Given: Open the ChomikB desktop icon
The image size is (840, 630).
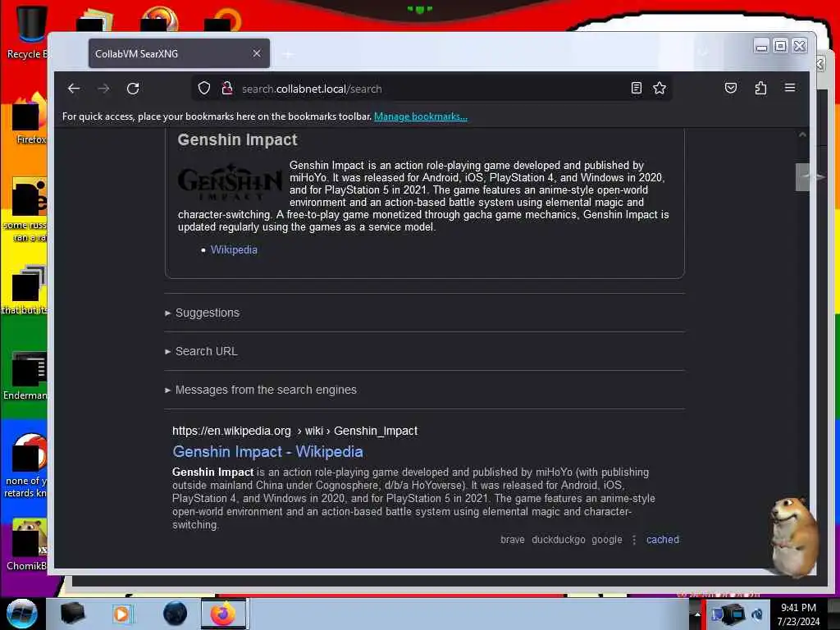Looking at the screenshot, I should (27, 545).
